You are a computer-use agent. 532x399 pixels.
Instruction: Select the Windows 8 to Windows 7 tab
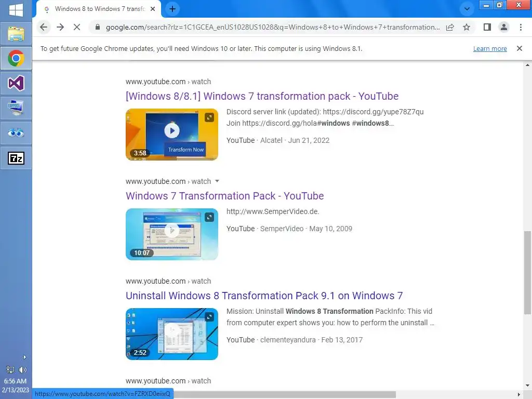(x=98, y=9)
